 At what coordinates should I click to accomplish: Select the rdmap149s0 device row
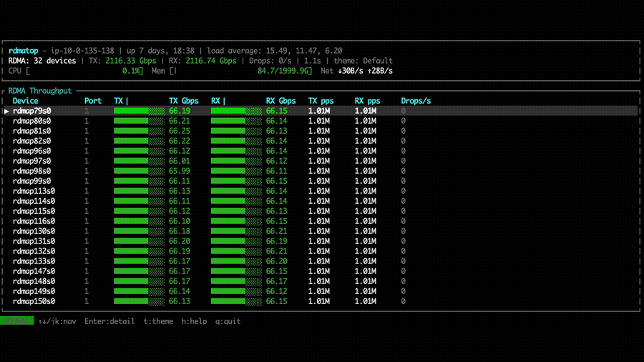pos(321,291)
